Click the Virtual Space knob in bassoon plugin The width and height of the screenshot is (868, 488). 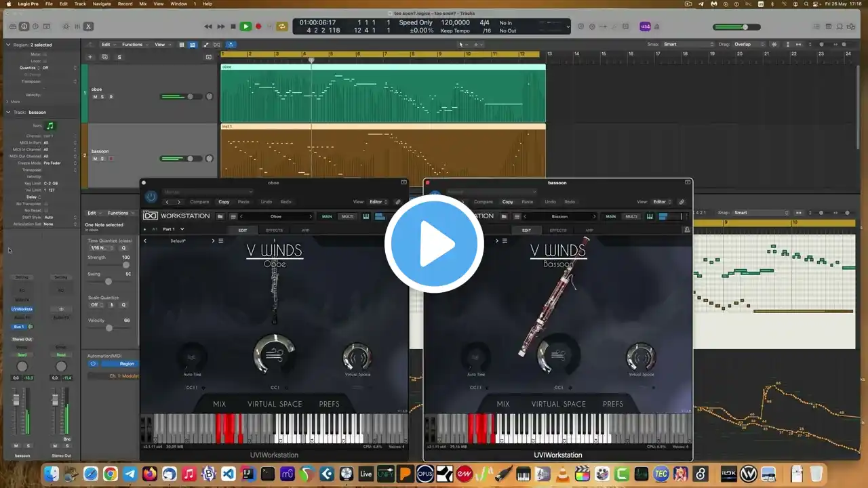click(641, 357)
